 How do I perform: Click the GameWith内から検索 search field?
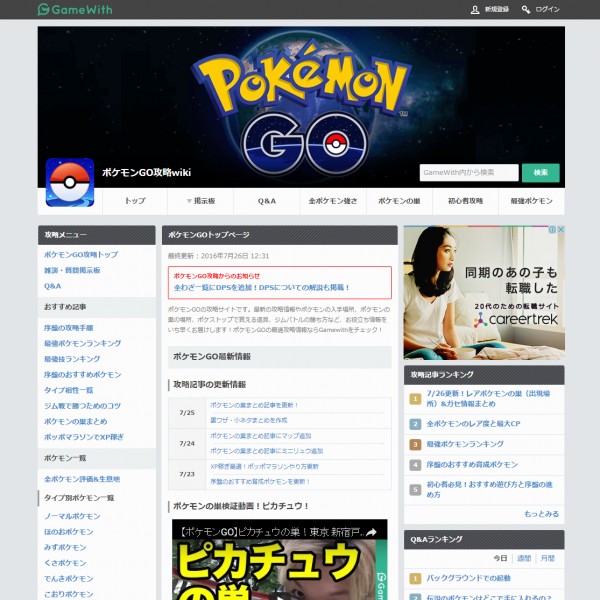pos(468,173)
